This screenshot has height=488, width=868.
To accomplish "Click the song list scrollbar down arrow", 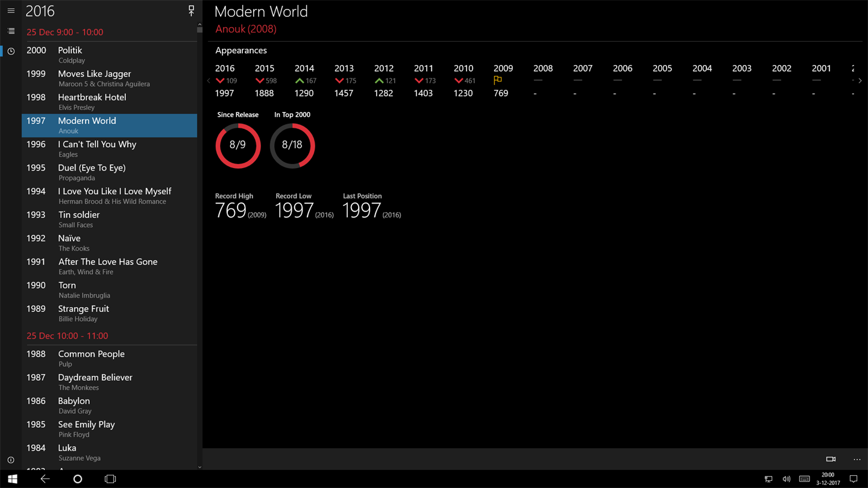I will click(x=200, y=467).
